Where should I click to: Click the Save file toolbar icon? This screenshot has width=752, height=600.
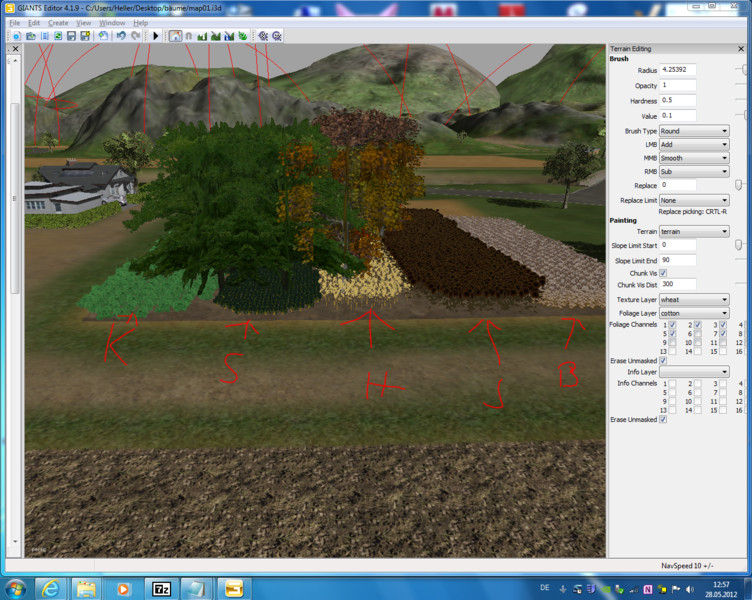pos(71,36)
